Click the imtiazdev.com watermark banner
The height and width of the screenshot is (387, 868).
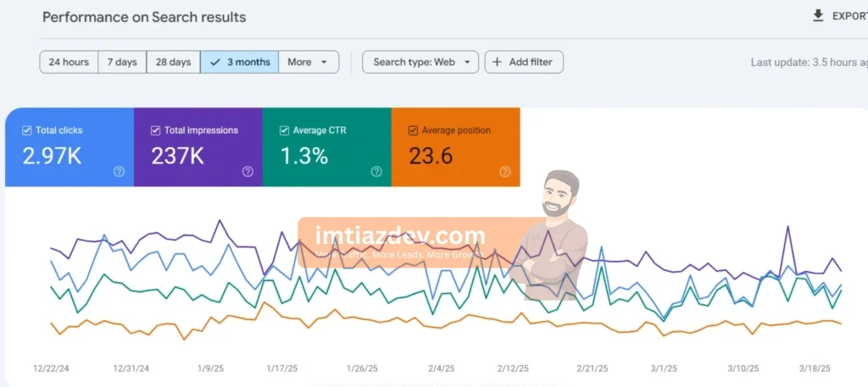click(400, 238)
